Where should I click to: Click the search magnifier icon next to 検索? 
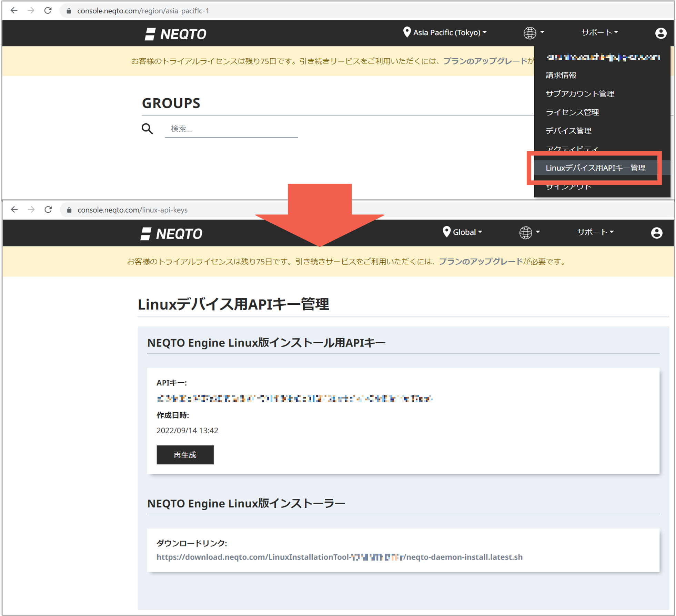[147, 129]
